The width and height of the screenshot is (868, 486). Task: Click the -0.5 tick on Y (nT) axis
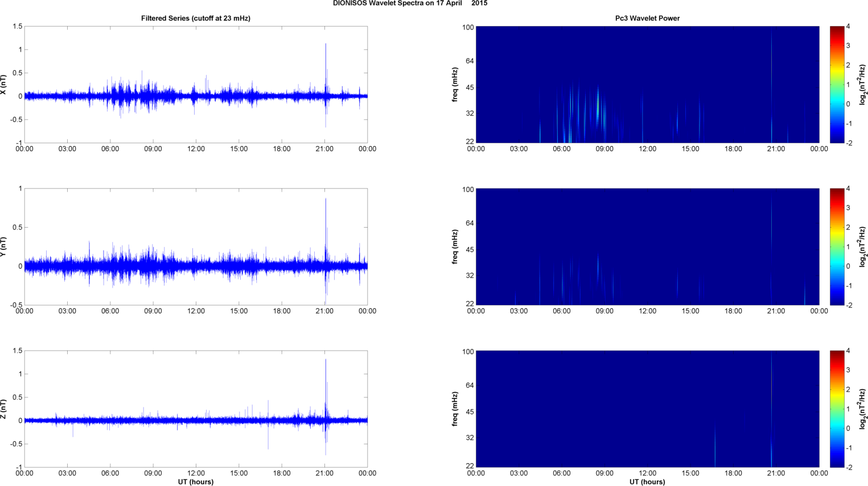coord(16,306)
